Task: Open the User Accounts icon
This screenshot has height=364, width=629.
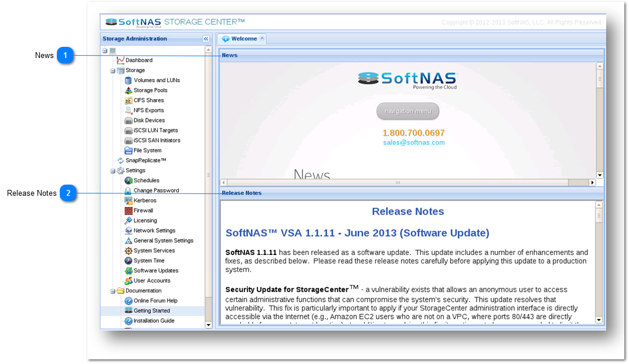Action: 128,281
